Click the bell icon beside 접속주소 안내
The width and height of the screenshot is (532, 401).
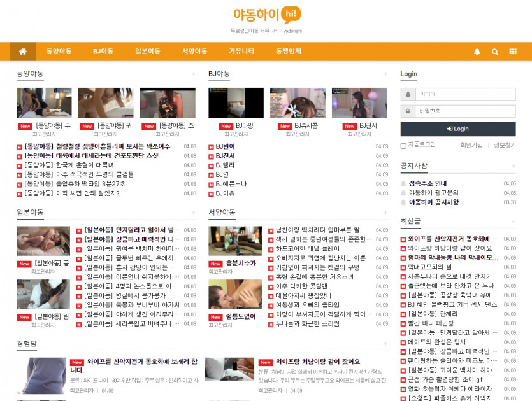coord(403,183)
